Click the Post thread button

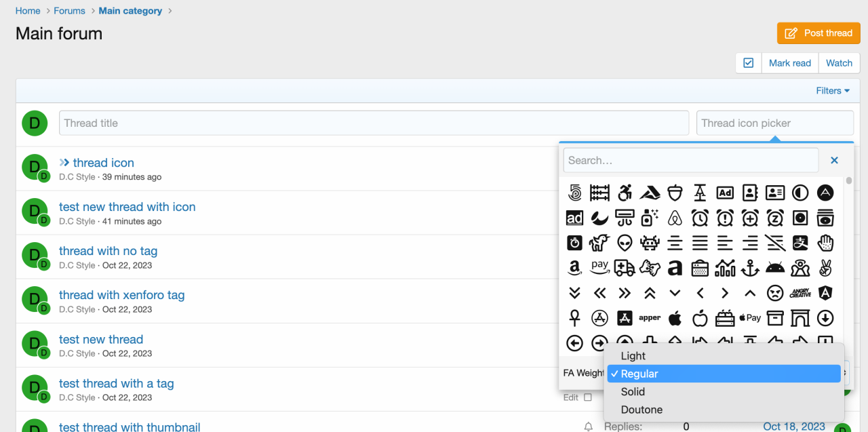(818, 33)
